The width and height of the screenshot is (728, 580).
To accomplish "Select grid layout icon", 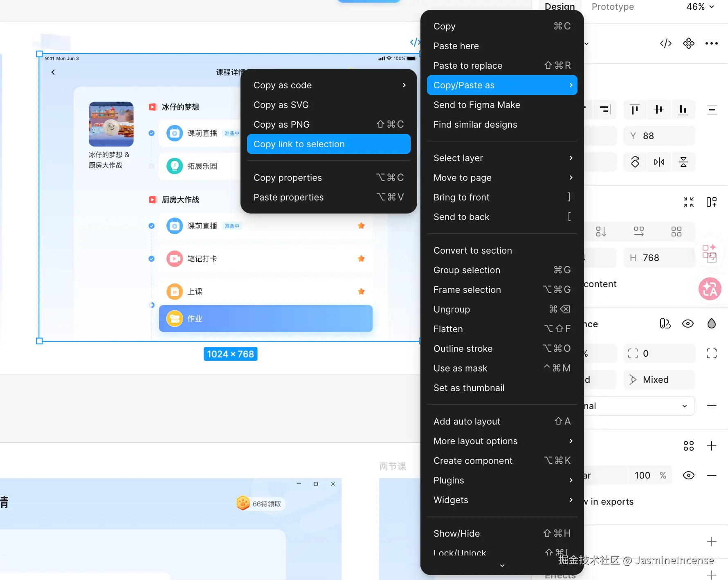I will [x=676, y=232].
